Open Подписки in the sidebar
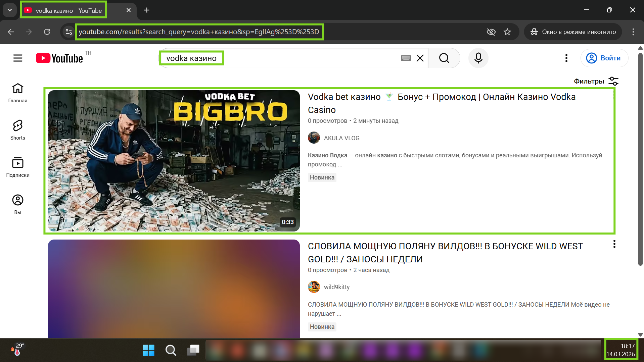This screenshot has width=644, height=362. pos(18,167)
